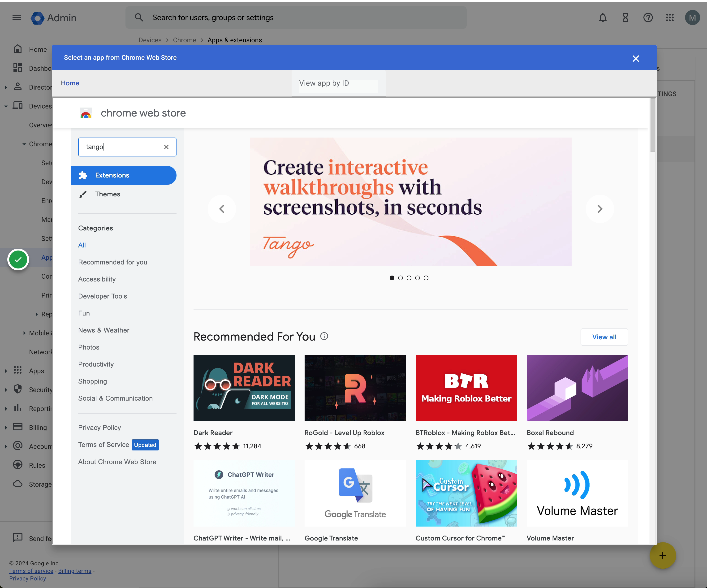Click the Home link in dialog
This screenshot has width=707, height=588.
70,83
